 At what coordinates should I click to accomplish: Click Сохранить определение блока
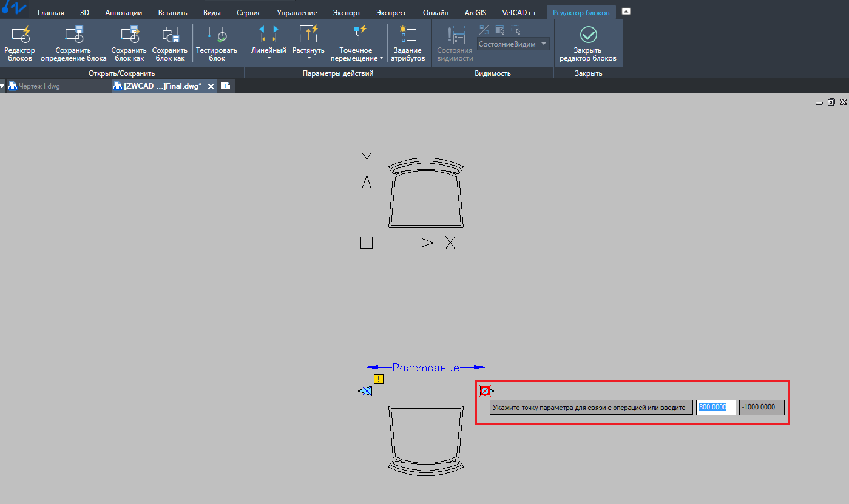pos(73,43)
